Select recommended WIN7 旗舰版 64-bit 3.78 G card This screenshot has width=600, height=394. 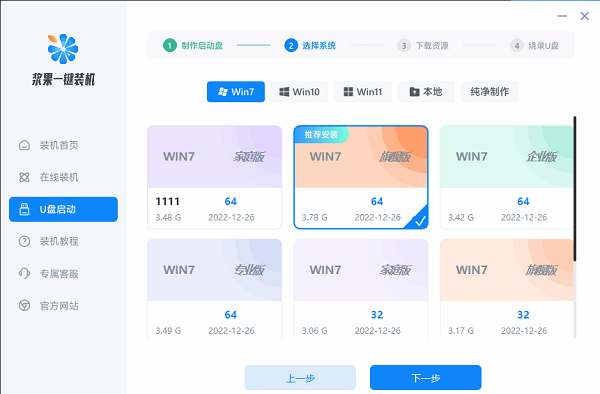(361, 177)
